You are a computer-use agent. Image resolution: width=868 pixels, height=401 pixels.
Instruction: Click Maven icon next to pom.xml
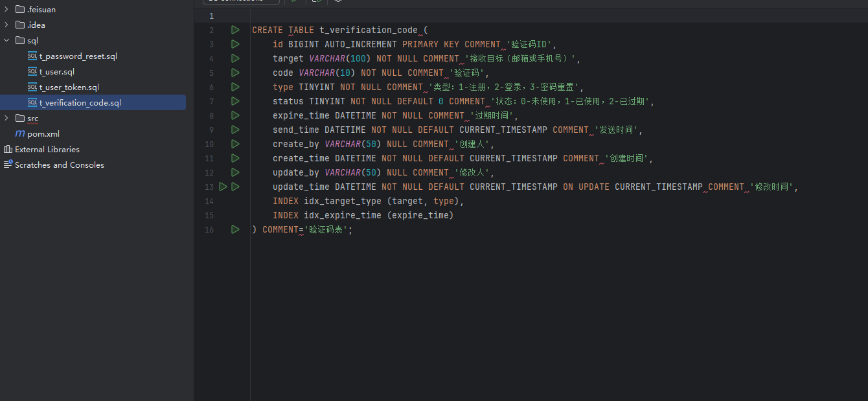pyautogui.click(x=20, y=134)
